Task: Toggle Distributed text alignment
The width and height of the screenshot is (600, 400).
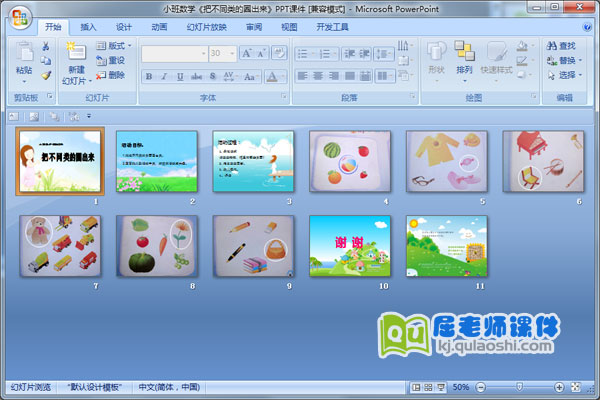Action: pos(365,76)
